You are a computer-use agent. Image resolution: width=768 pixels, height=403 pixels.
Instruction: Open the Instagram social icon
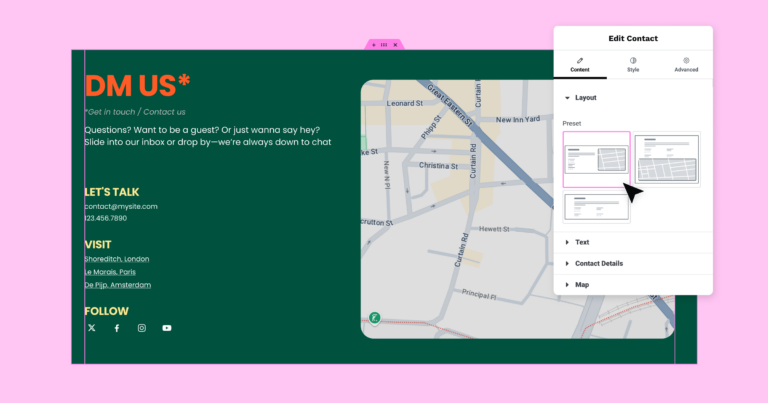pos(142,328)
